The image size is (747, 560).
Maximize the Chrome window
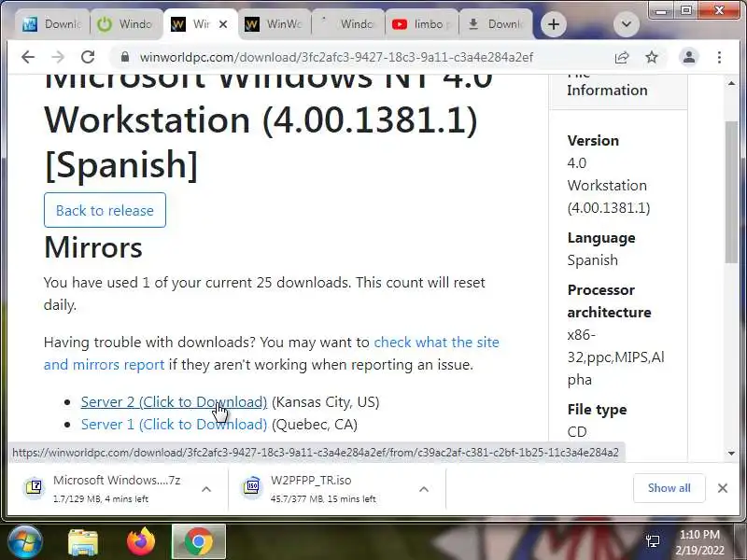(x=686, y=10)
